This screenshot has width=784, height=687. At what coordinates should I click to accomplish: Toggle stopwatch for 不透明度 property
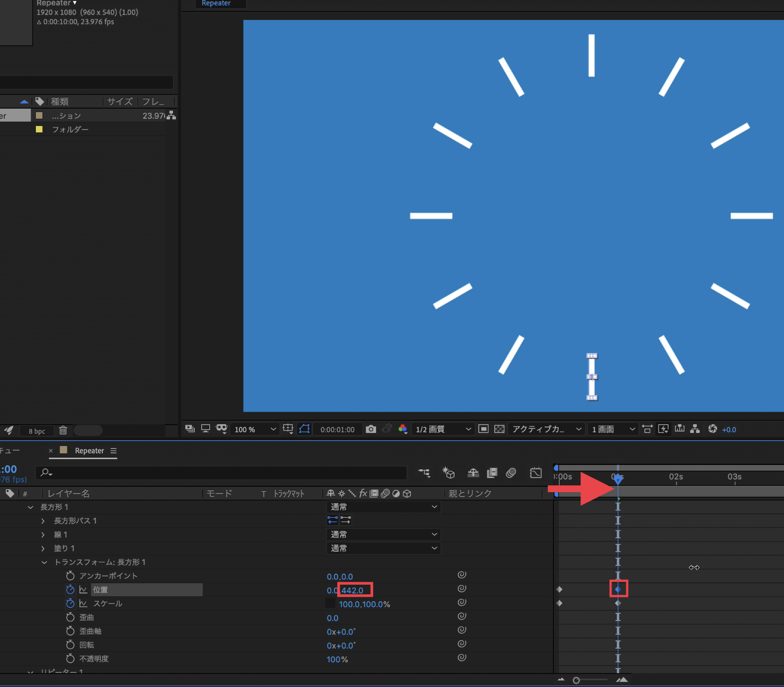pos(70,658)
